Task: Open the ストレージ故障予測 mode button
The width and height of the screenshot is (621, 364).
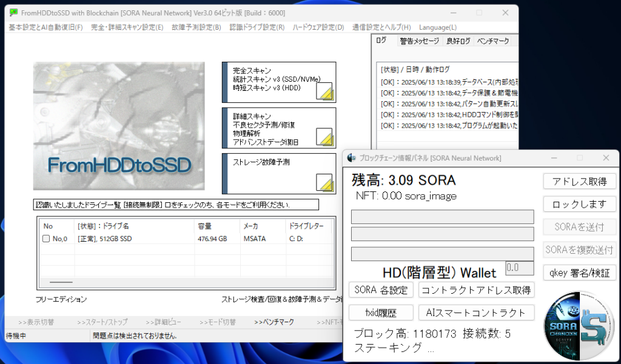Action: coord(279,174)
